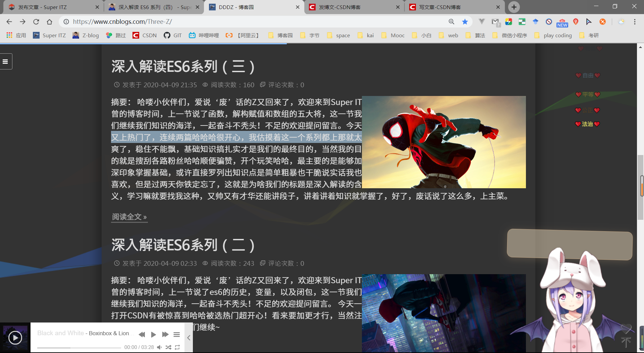Open the weather extension icon
This screenshot has width=644, height=353.
(x=621, y=22)
